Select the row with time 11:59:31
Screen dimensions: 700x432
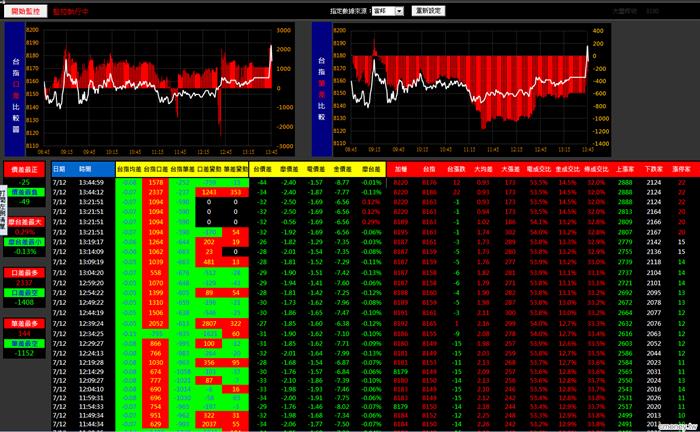point(375,398)
